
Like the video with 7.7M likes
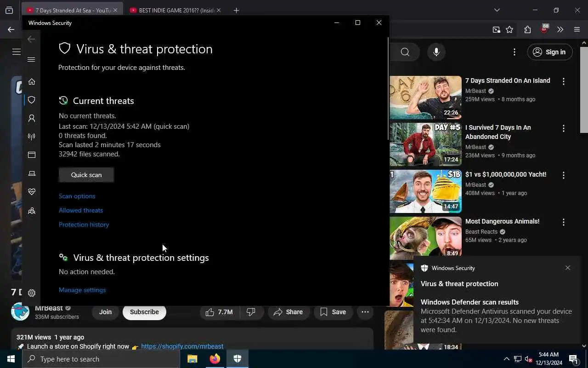click(x=219, y=312)
